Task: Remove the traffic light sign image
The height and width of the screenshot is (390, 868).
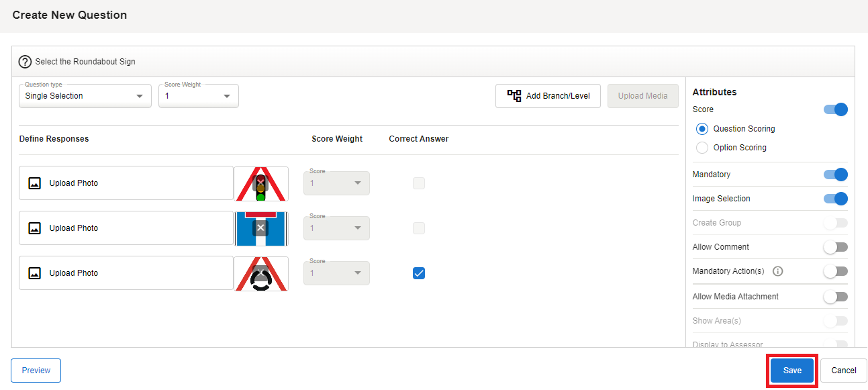Action: 260,183
